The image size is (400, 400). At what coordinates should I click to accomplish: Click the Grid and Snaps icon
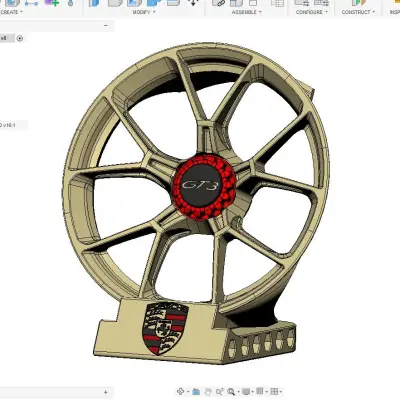(260, 391)
